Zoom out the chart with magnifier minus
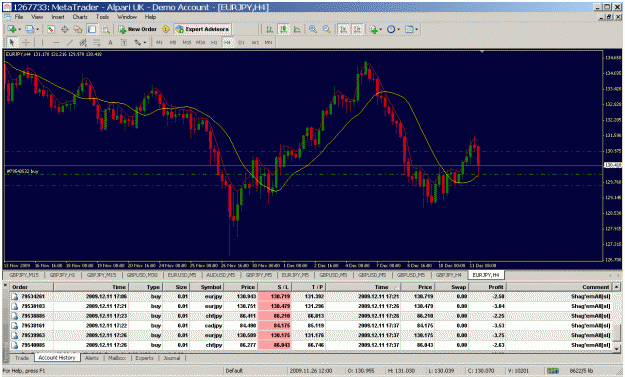 coord(326,29)
